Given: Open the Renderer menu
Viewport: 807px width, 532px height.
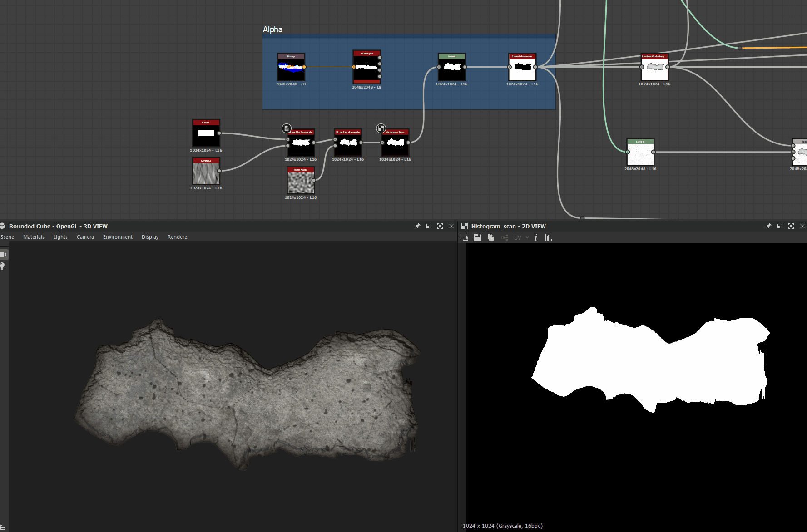Looking at the screenshot, I should [x=178, y=237].
